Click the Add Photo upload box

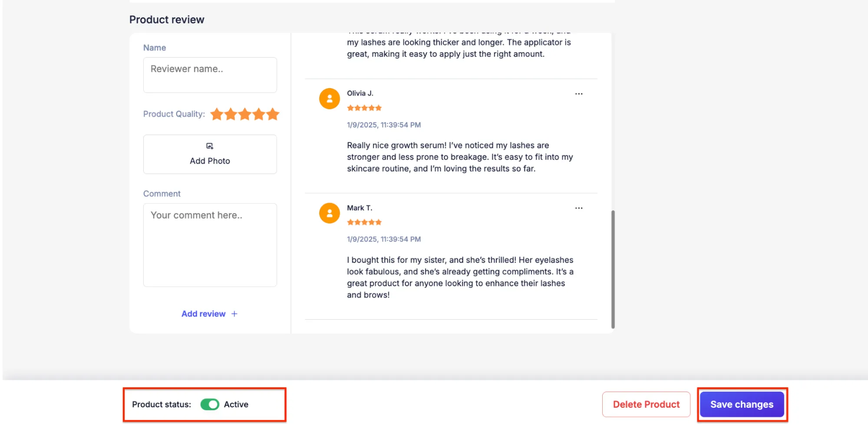210,154
